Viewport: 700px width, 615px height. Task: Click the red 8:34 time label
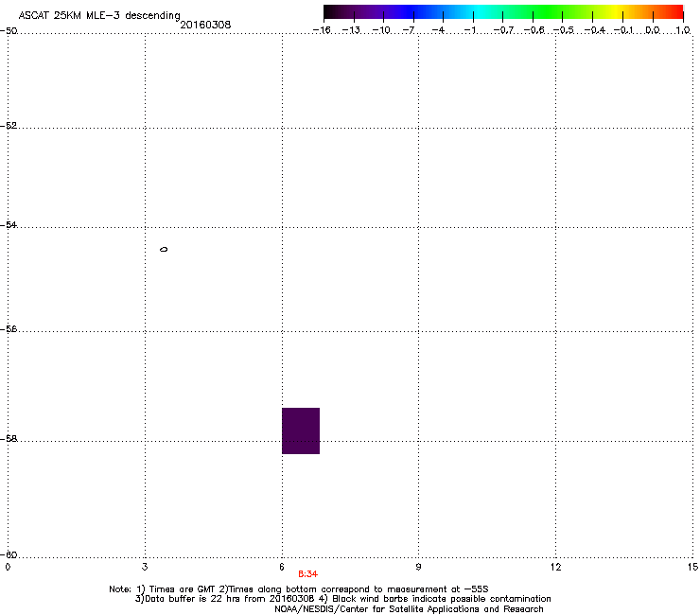coord(308,574)
